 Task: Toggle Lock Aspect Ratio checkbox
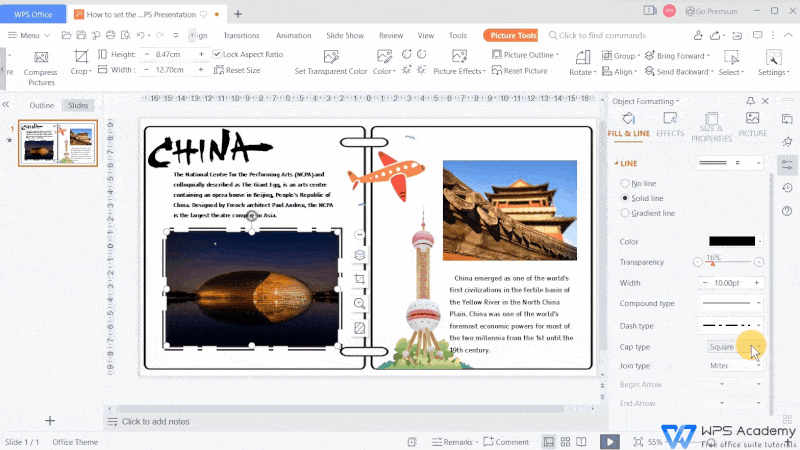click(217, 54)
